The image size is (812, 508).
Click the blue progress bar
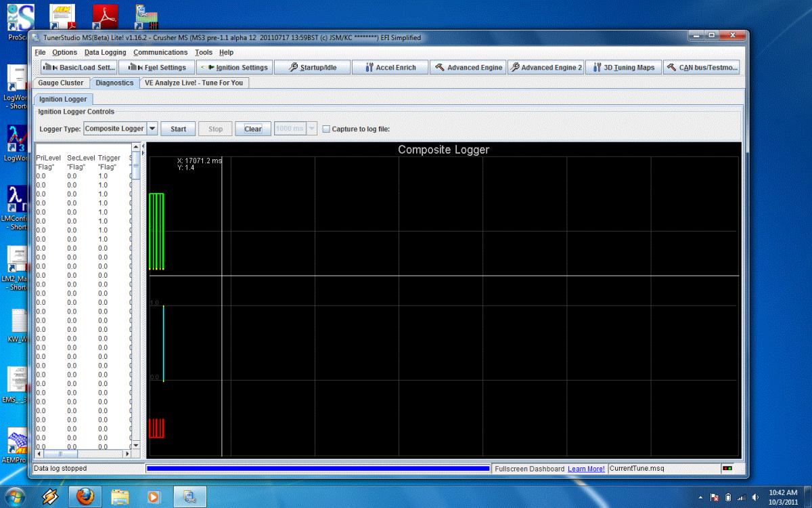tap(318, 468)
